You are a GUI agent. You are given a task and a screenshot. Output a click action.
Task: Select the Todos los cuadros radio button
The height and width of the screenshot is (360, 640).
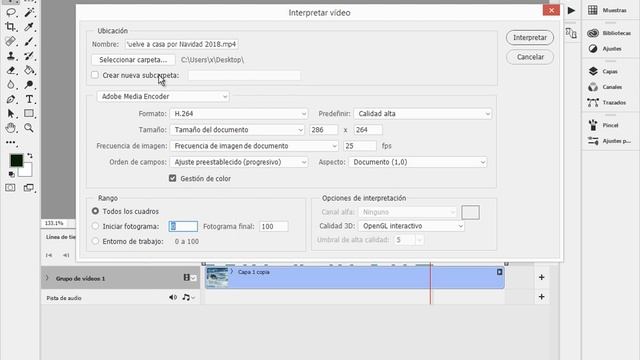[96, 211]
